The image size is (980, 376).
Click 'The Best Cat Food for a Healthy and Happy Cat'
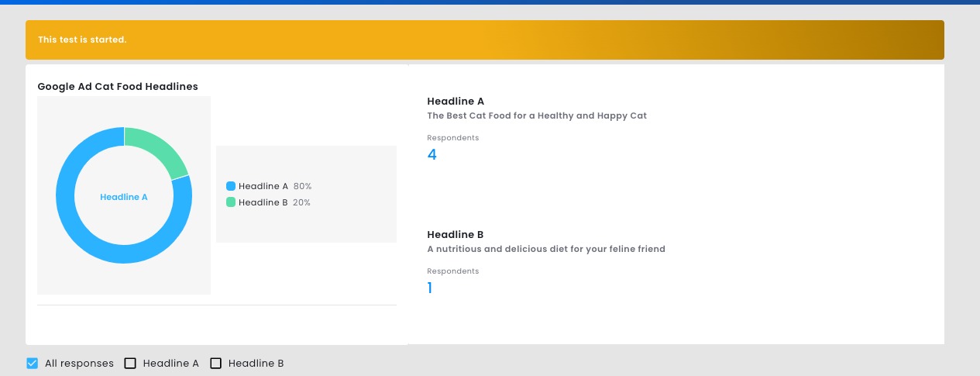[537, 116]
